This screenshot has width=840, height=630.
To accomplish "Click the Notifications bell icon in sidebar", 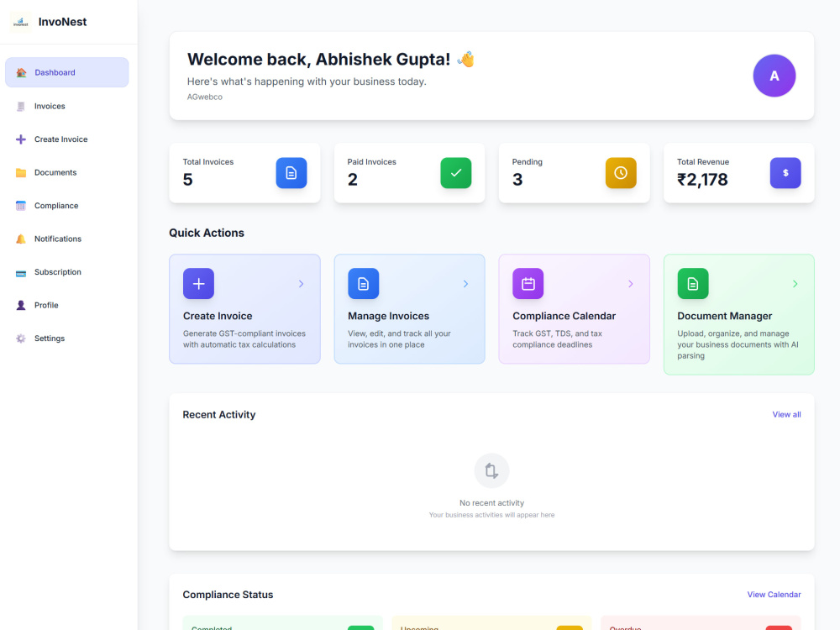I will pyautogui.click(x=21, y=239).
